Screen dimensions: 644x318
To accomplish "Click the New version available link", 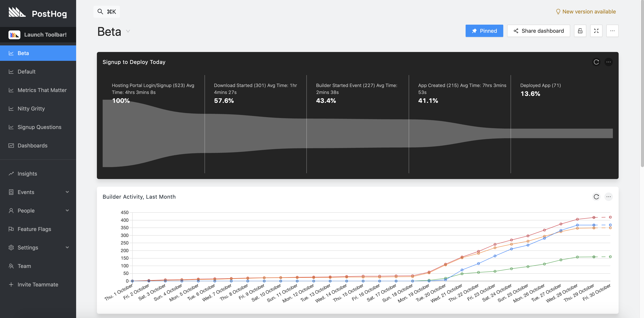I will [x=586, y=12].
